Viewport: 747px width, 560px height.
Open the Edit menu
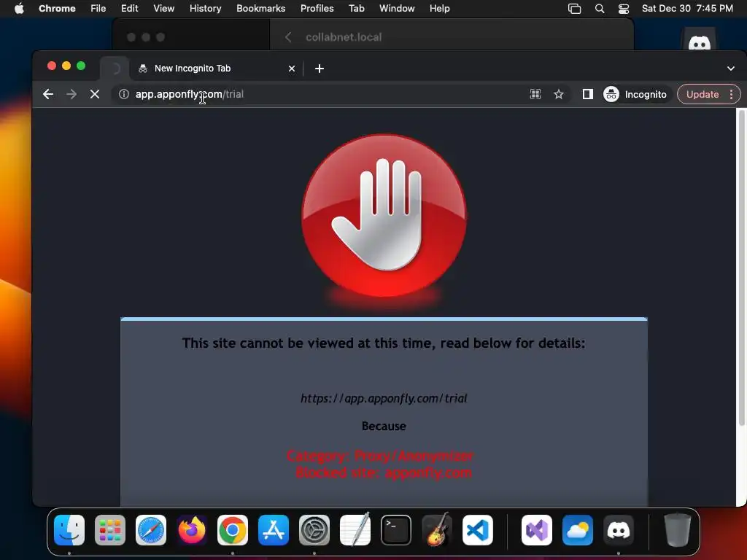click(x=130, y=9)
